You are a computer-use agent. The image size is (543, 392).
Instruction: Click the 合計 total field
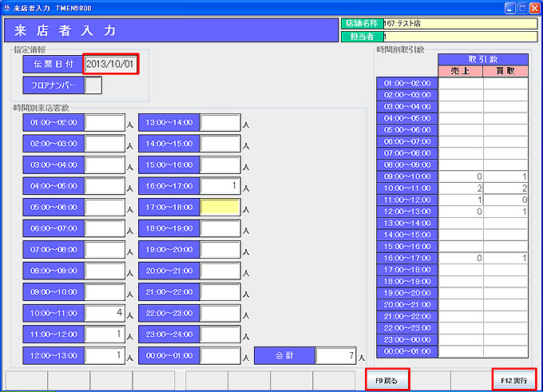pyautogui.click(x=335, y=355)
